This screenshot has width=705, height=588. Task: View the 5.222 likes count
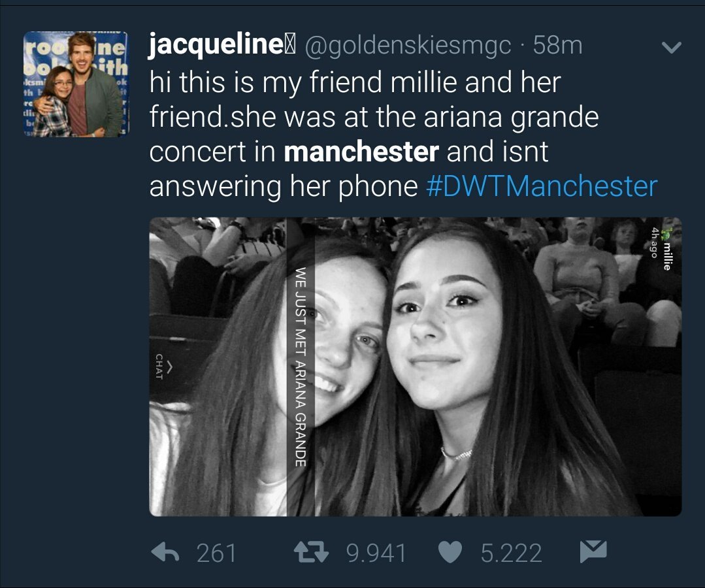511,553
